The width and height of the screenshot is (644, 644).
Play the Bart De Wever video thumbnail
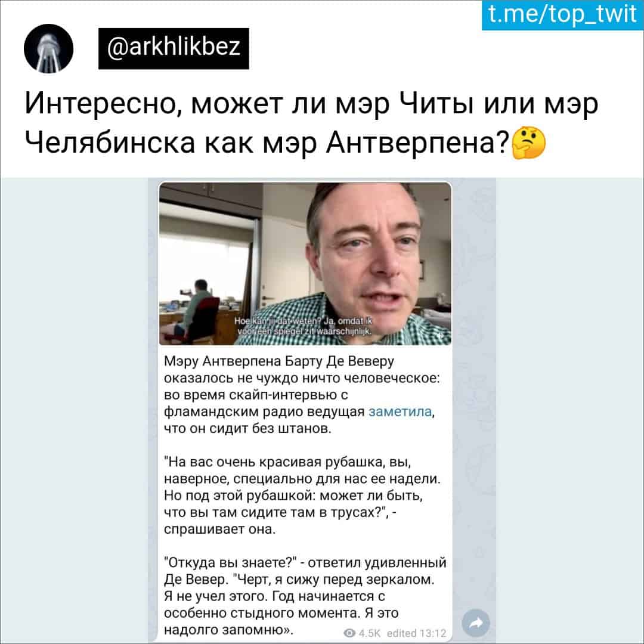[305, 264]
